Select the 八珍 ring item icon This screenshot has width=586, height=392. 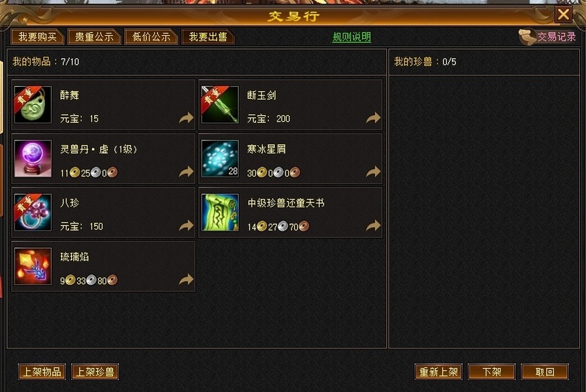(33, 212)
